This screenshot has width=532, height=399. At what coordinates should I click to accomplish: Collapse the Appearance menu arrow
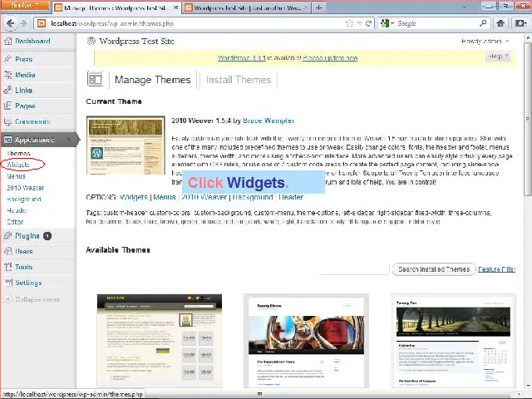tap(68, 140)
